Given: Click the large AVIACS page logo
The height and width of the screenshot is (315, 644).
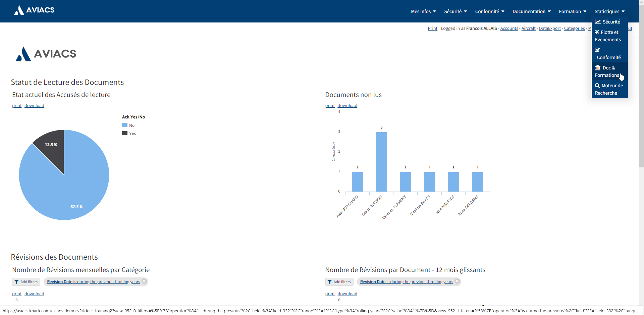Looking at the screenshot, I should click(46, 54).
